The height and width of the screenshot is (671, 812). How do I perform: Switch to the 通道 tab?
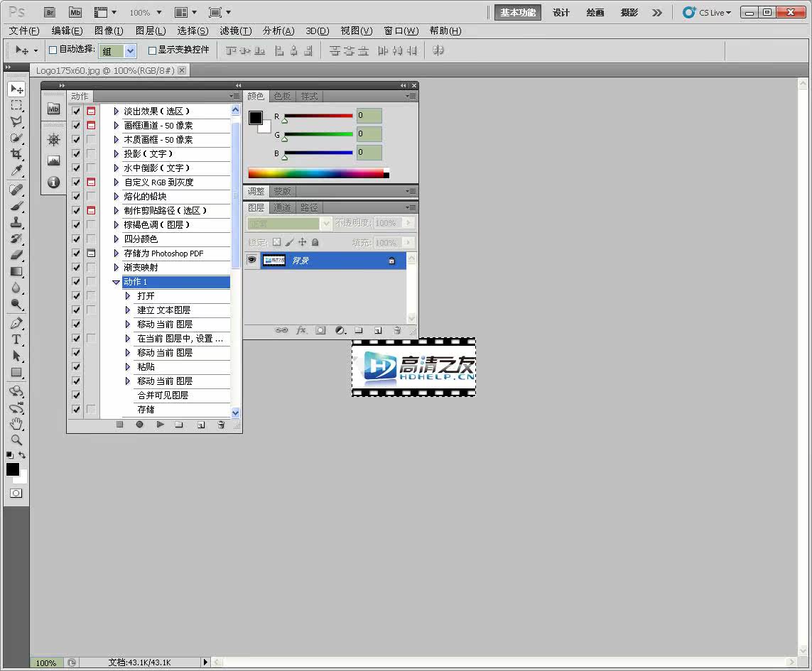282,208
